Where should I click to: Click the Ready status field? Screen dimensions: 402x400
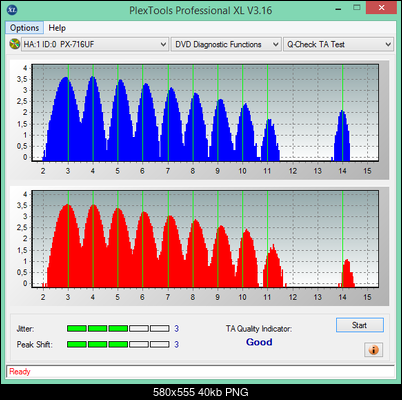tap(200, 372)
